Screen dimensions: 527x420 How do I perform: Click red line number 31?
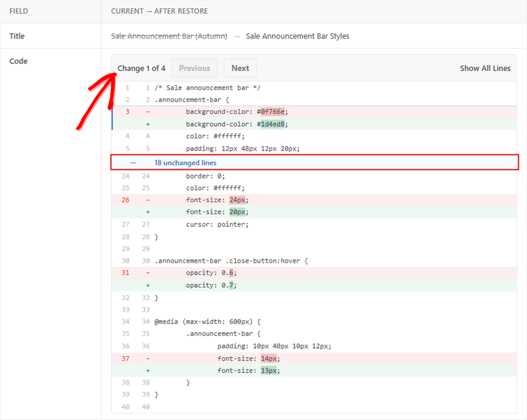(126, 273)
